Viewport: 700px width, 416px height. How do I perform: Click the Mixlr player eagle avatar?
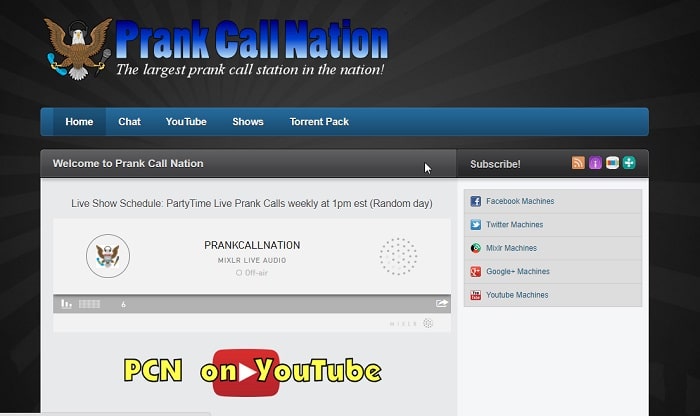[108, 256]
